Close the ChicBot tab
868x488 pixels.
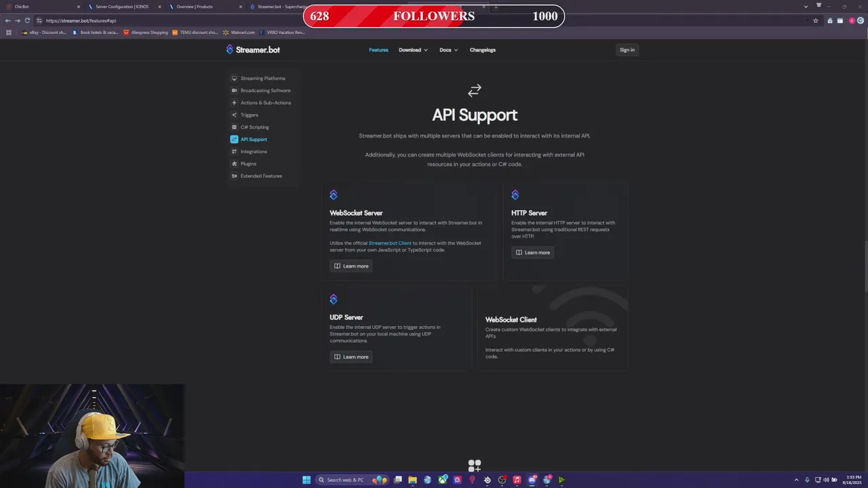point(79,7)
